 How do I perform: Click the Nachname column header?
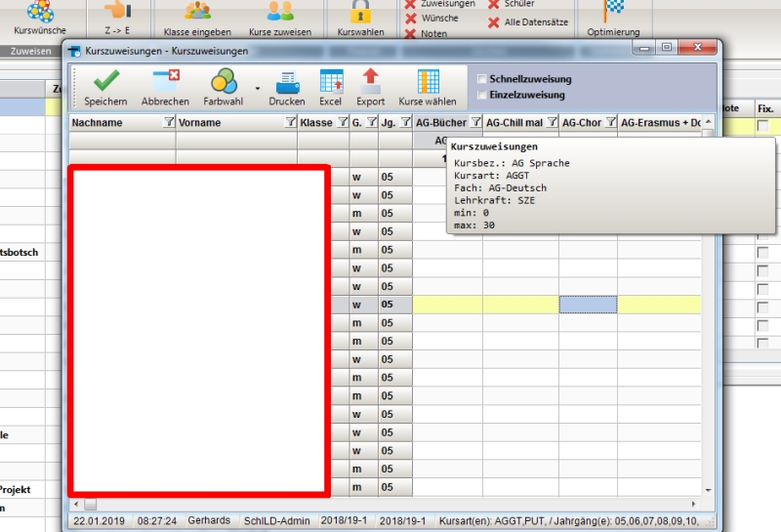pos(122,123)
